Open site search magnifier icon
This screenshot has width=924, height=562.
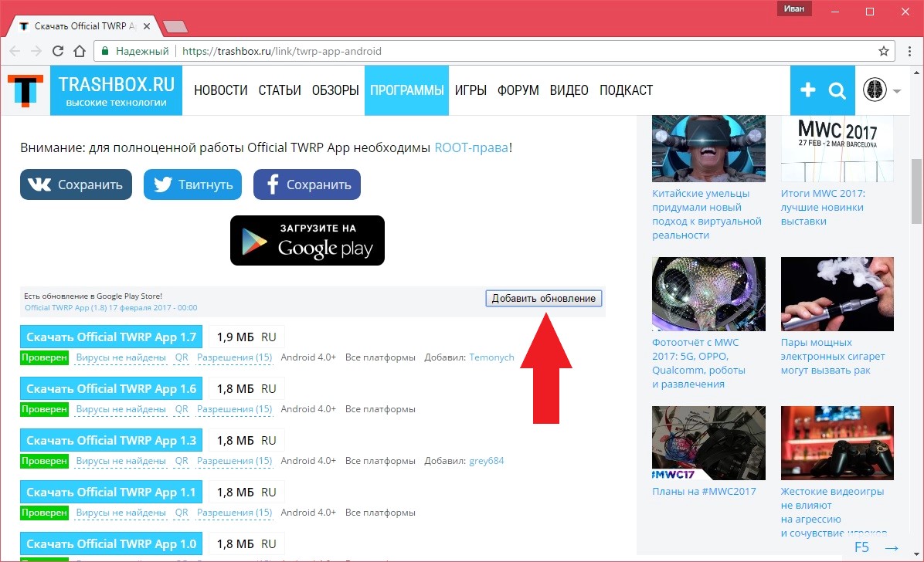coord(837,91)
